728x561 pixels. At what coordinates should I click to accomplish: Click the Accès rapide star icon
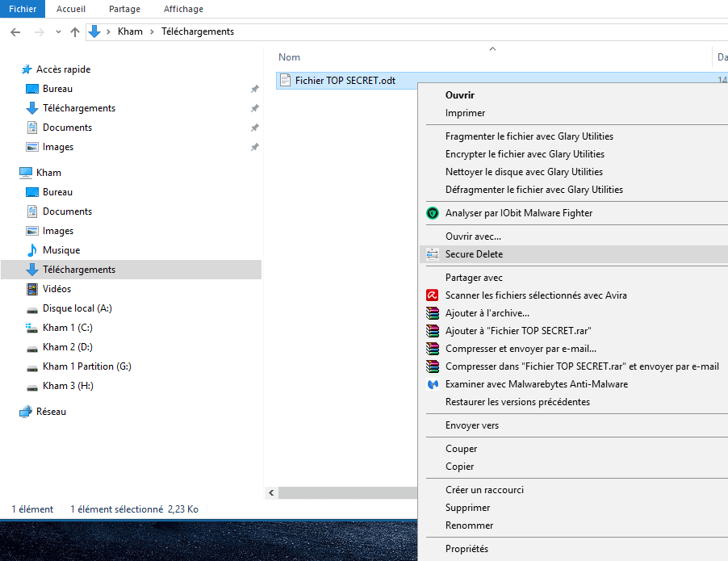pos(27,69)
